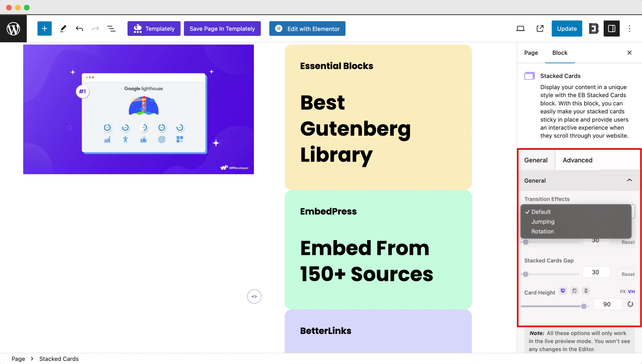The width and height of the screenshot is (642, 364).
Task: Choose Jumping from Transition Effects dropdown
Action: [543, 222]
